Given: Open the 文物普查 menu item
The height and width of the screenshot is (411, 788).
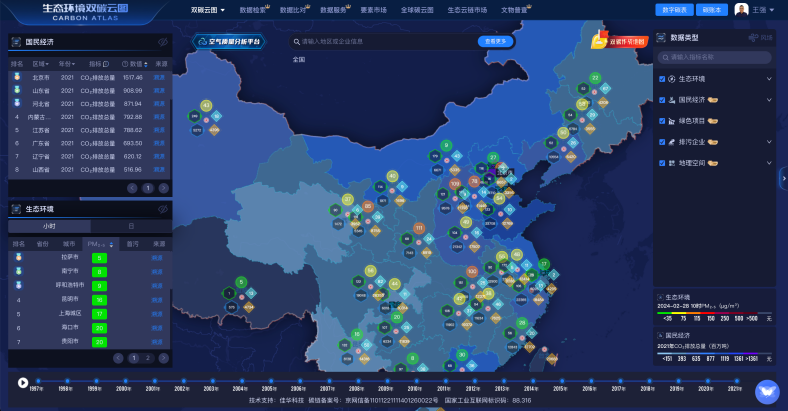Looking at the screenshot, I should pyautogui.click(x=516, y=10).
